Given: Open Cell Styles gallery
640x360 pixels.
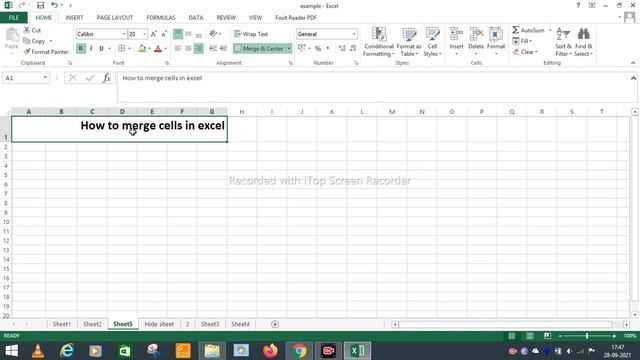Looking at the screenshot, I should [432, 42].
